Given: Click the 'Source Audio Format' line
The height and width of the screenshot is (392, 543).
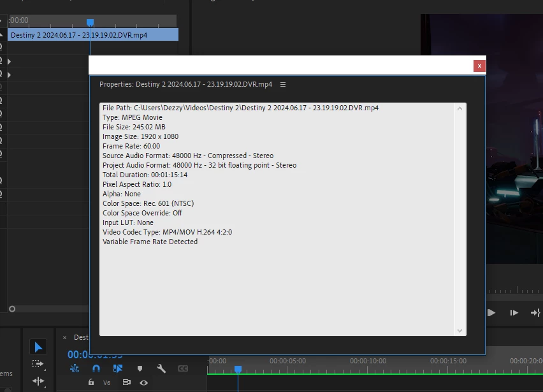Looking at the screenshot, I should pyautogui.click(x=188, y=156).
